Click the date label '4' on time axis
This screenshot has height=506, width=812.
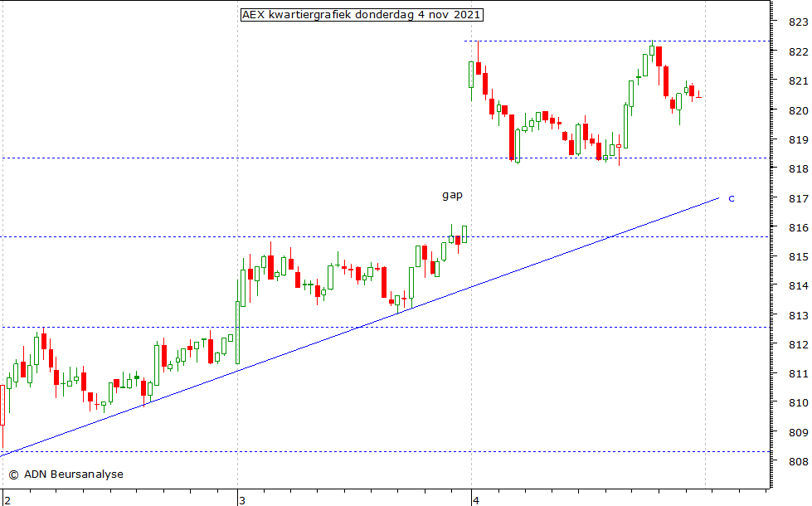(476, 500)
